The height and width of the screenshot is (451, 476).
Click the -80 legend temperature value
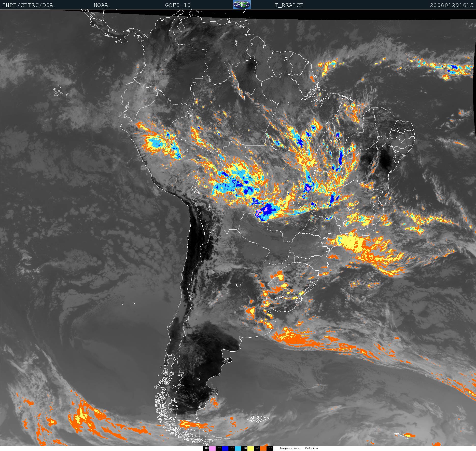(206, 448)
